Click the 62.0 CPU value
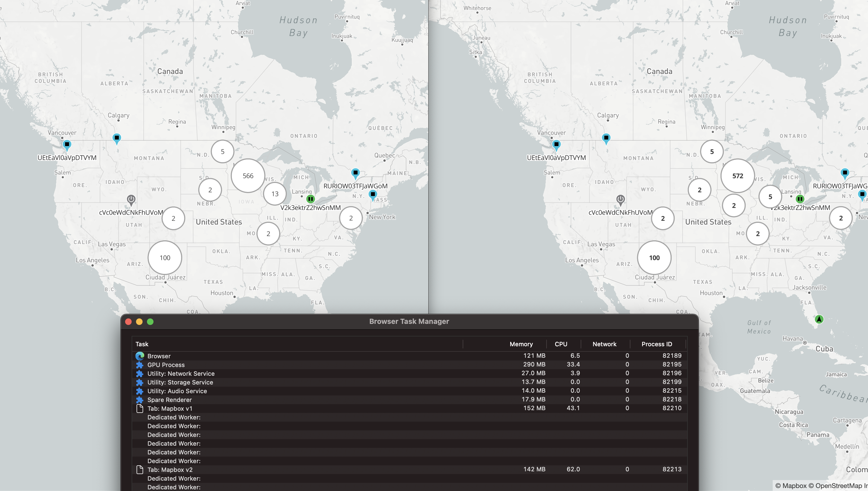868x491 pixels. point(573,469)
